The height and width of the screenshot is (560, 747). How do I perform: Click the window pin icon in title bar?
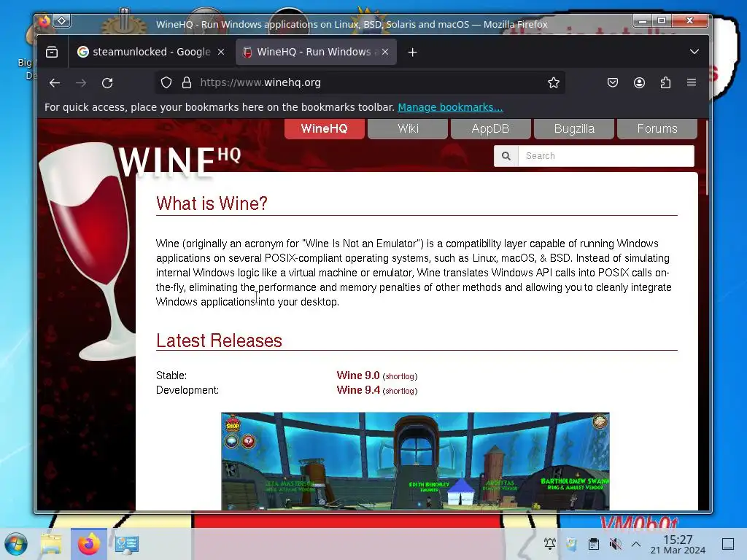tap(62, 21)
